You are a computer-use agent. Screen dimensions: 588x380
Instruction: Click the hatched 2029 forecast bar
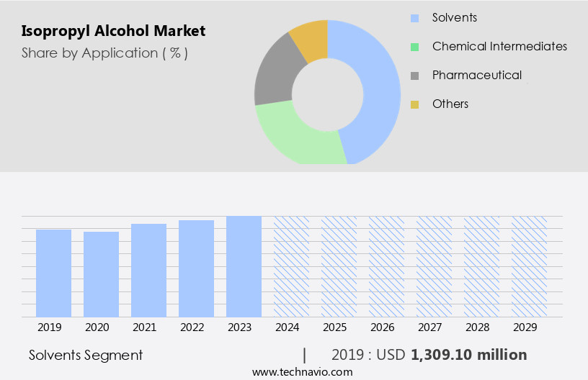tap(529, 266)
